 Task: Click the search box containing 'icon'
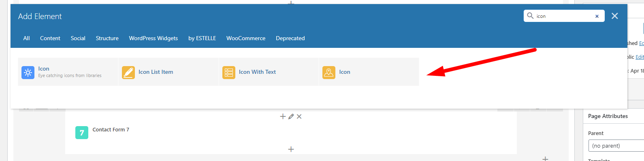pyautogui.click(x=564, y=16)
